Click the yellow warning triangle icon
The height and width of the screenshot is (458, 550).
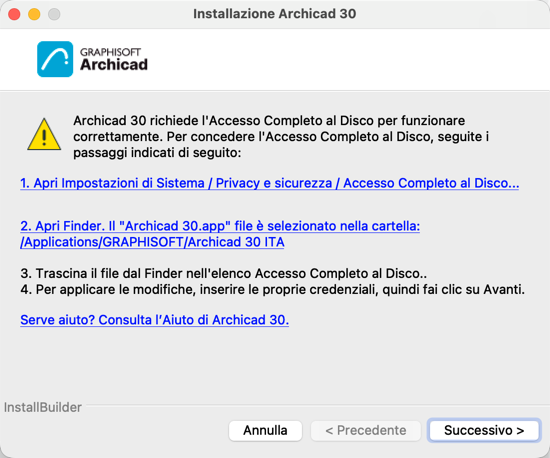(44, 135)
